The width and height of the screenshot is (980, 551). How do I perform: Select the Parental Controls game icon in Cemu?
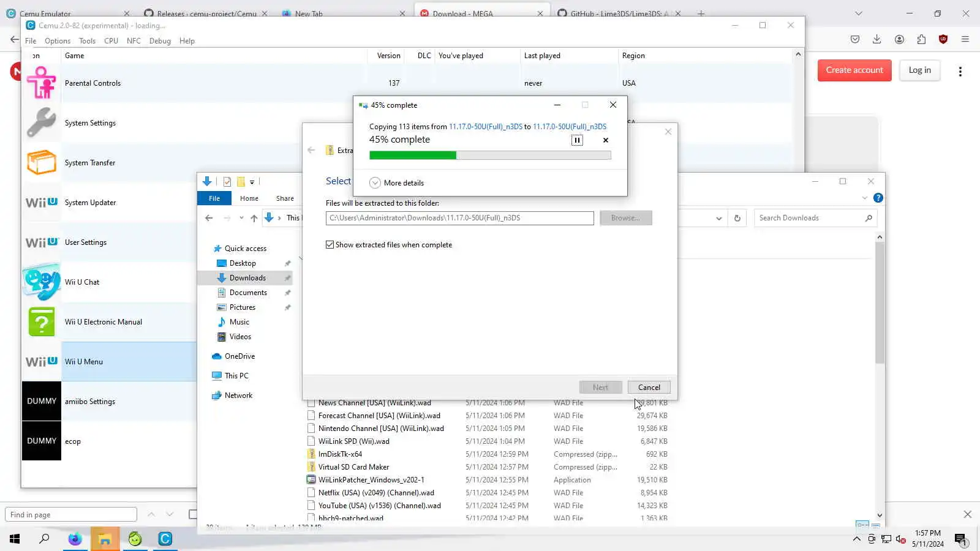(x=42, y=83)
